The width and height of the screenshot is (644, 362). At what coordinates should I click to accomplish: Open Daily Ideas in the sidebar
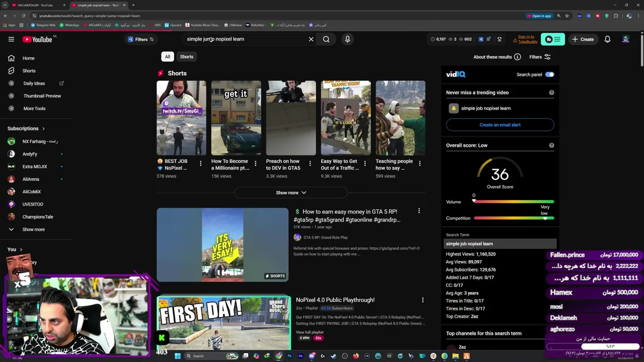[x=34, y=83]
